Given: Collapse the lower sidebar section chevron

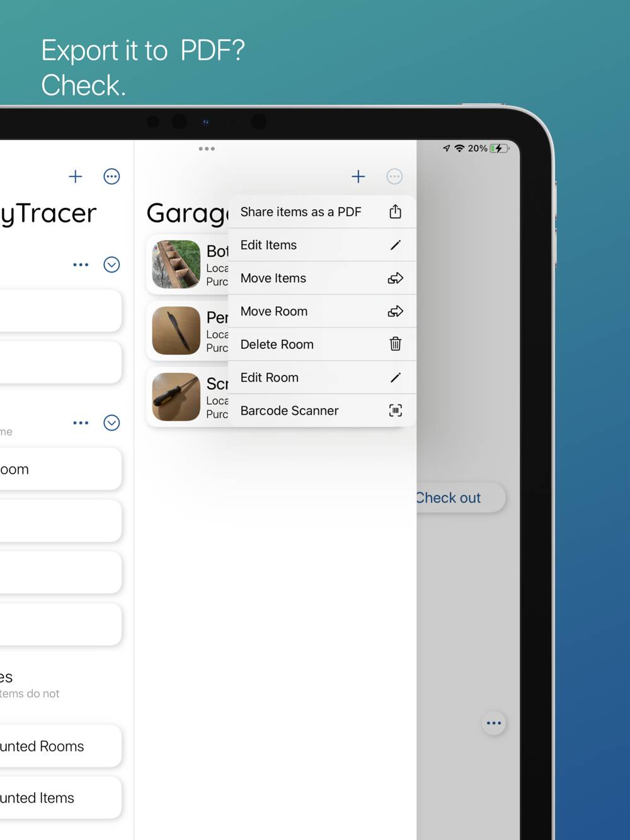Looking at the screenshot, I should pos(112,423).
